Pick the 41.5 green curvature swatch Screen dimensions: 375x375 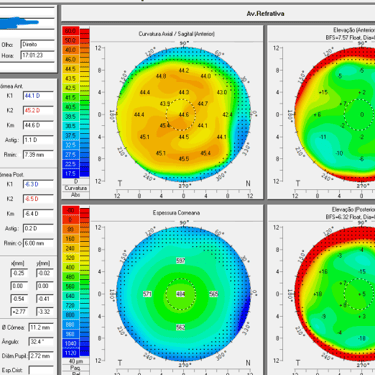coord(70,98)
